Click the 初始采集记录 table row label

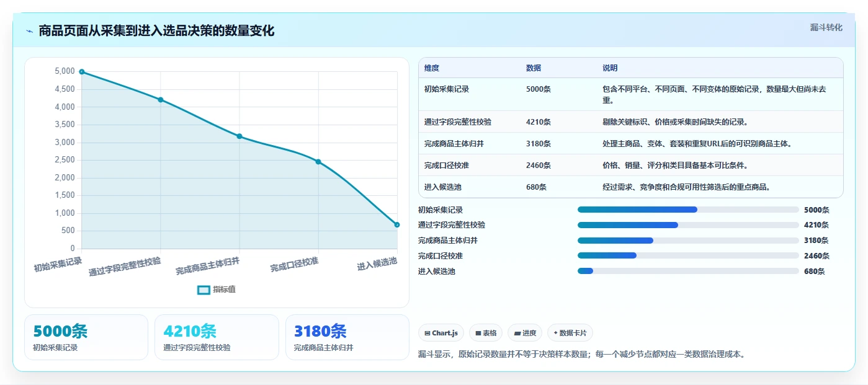pyautogui.click(x=447, y=89)
